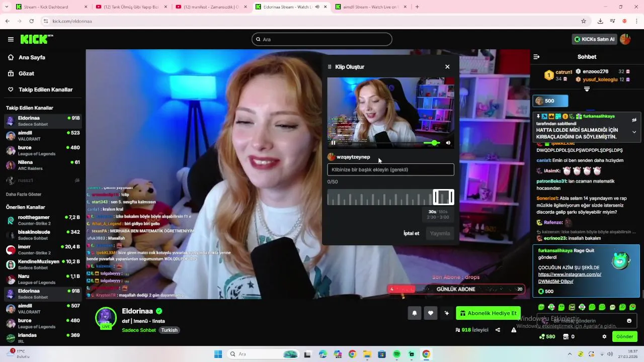Adjust the clip preview volume slider

tap(432, 143)
